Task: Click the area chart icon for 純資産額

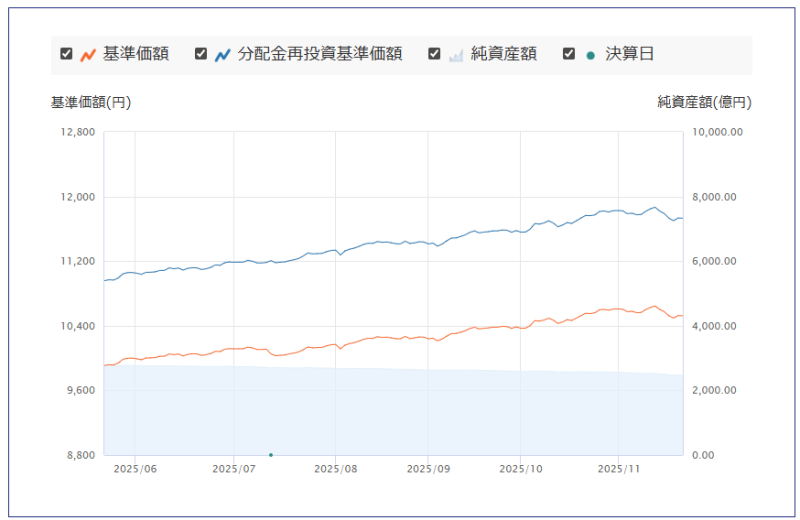Action: pyautogui.click(x=456, y=54)
